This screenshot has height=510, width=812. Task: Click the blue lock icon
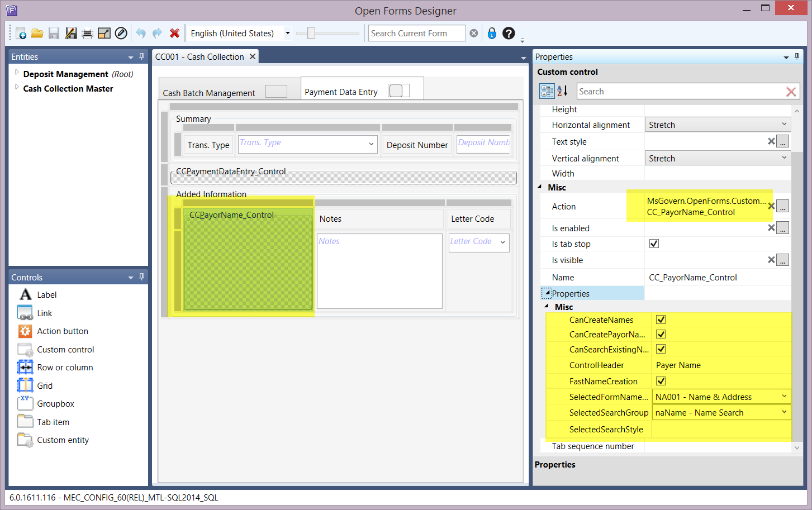click(492, 34)
